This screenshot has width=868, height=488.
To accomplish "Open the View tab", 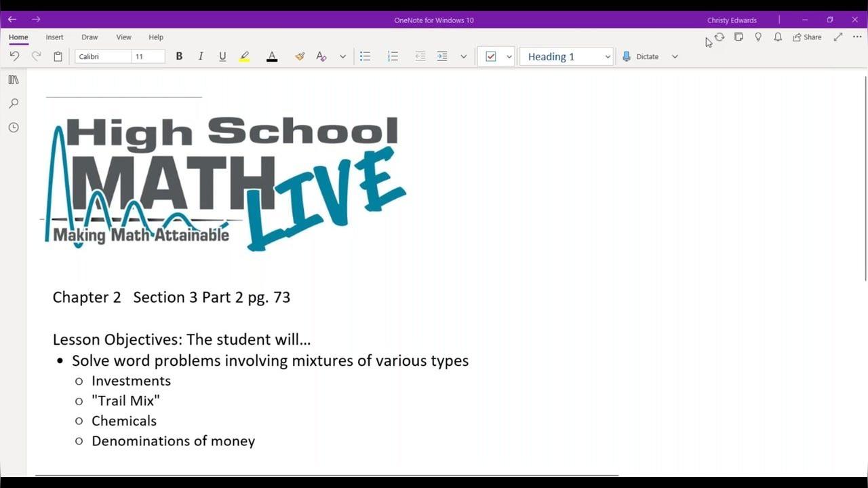I will pyautogui.click(x=123, y=37).
